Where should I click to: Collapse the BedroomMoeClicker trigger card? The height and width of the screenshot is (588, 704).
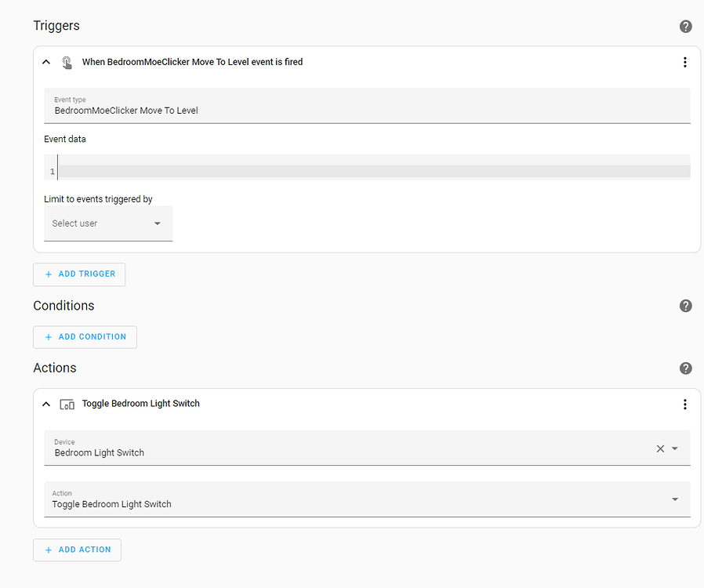(x=46, y=62)
